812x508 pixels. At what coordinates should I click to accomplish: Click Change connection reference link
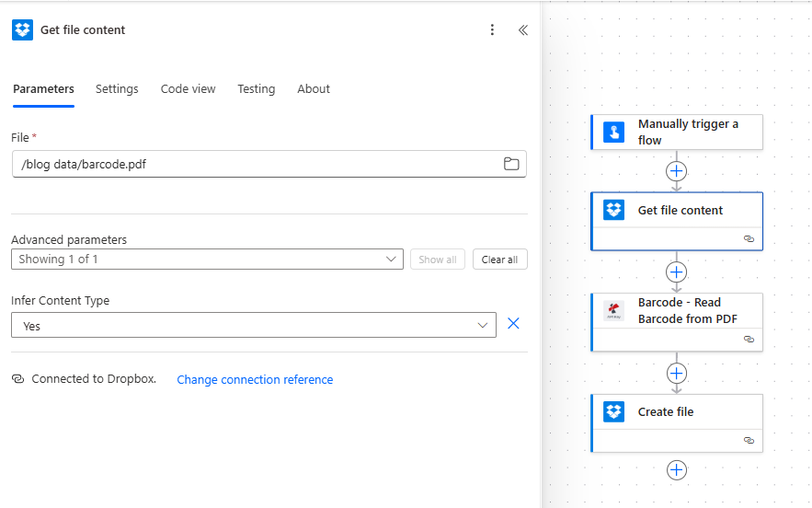coord(255,380)
